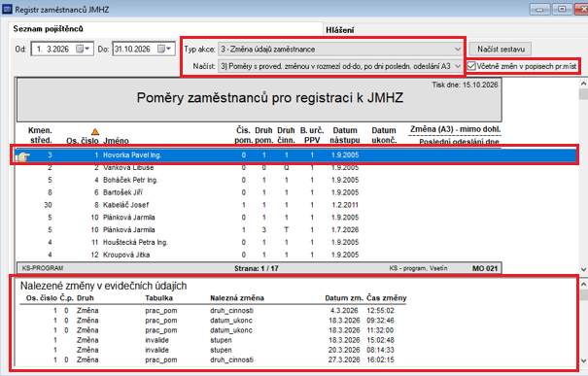Viewport: 588px width, 376px height.
Task: Click the Jméno column header
Action: point(116,141)
